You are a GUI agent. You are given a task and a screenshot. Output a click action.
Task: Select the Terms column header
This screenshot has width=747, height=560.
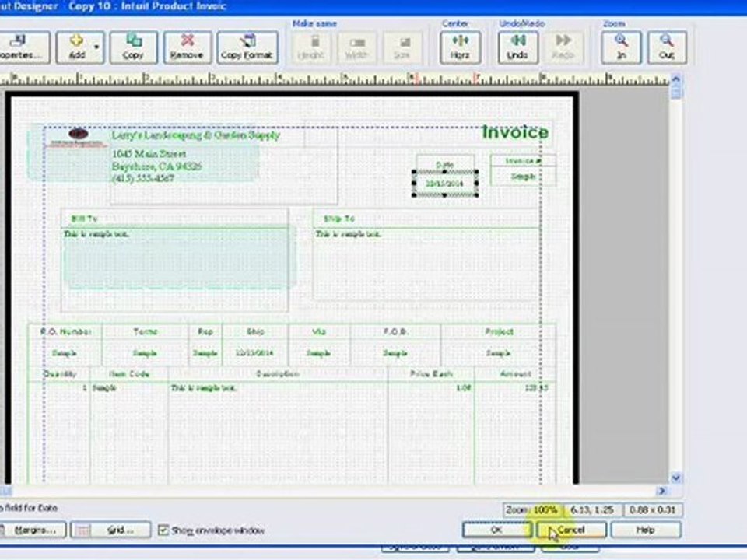(x=146, y=331)
